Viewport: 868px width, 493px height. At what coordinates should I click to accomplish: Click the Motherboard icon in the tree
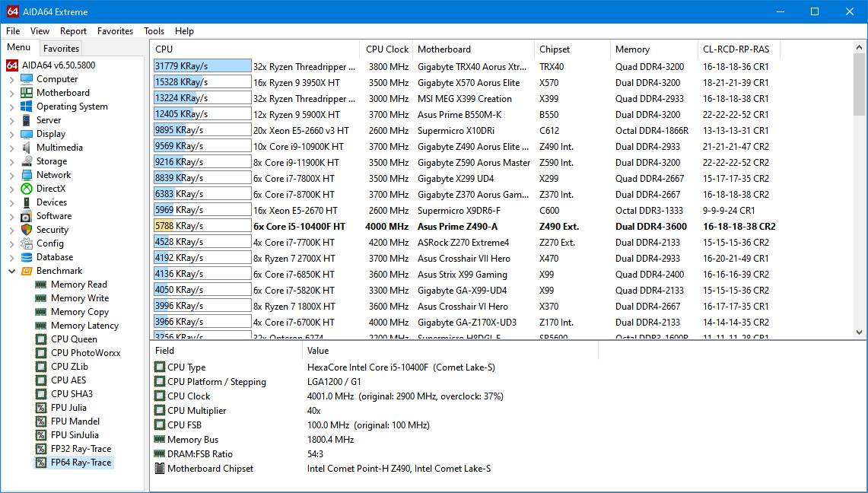coord(27,93)
